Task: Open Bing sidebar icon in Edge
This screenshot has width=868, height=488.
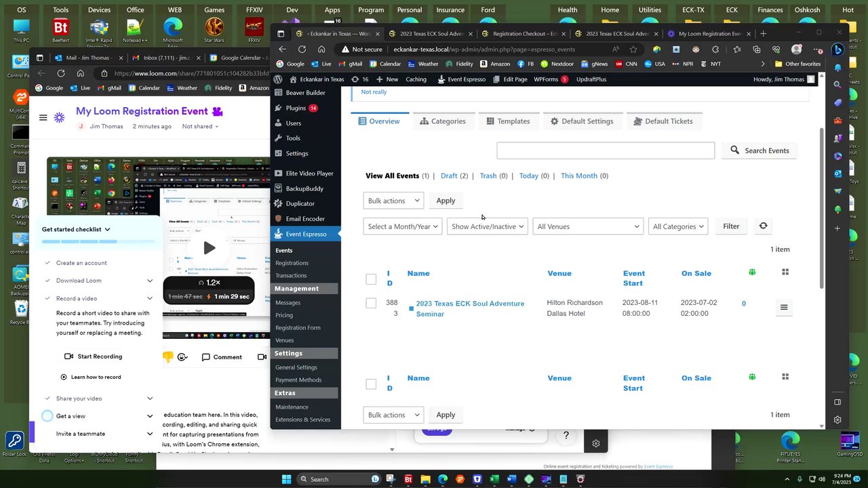Action: click(837, 49)
